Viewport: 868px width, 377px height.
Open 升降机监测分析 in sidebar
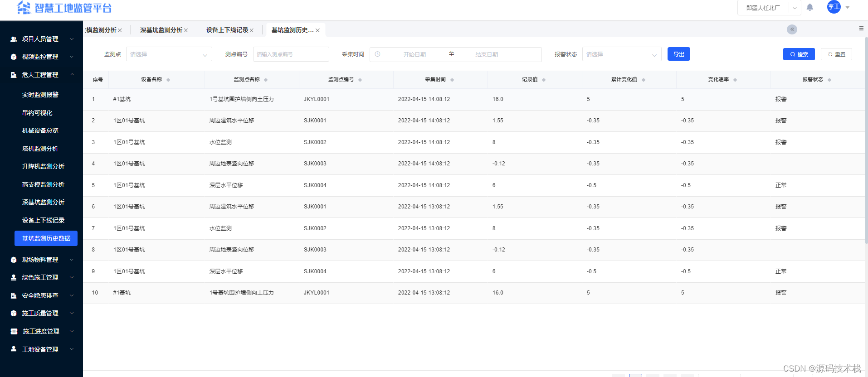[x=43, y=166]
